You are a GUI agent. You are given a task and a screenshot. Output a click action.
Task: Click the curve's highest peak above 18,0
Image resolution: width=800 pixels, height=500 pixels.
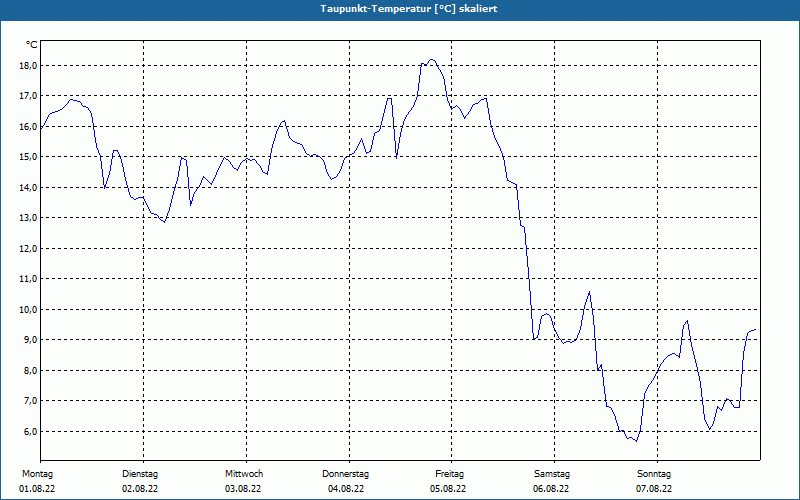[432, 60]
